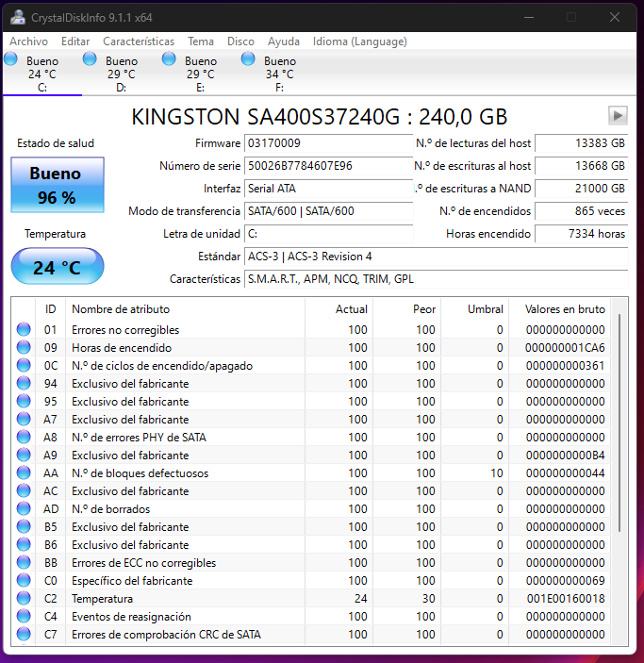Screen dimensions: 644x663
Task: Click status orb for attribute B6
Action: point(24,544)
